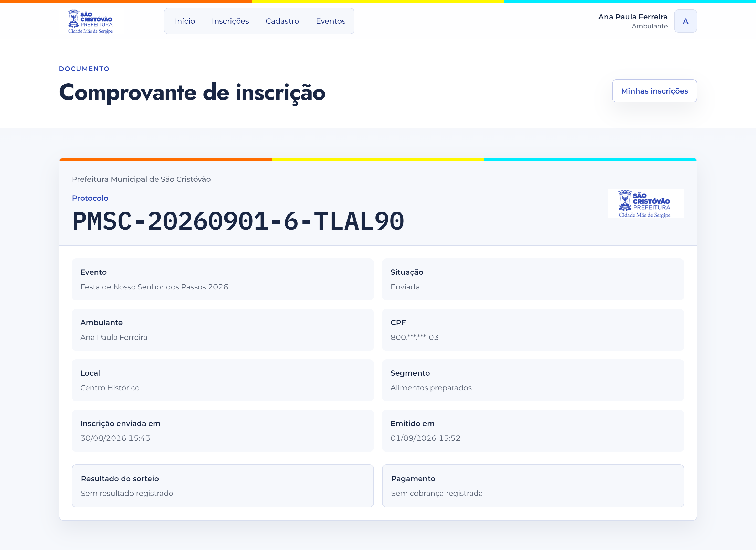Click the 'Resultado do sorteio' label
The width and height of the screenshot is (756, 550).
tap(120, 479)
